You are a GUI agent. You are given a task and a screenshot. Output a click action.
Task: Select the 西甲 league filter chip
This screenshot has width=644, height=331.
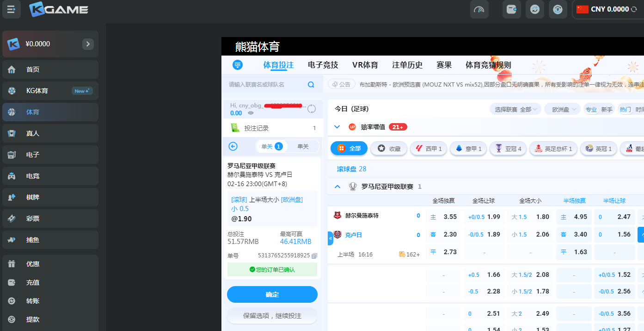pyautogui.click(x=429, y=149)
